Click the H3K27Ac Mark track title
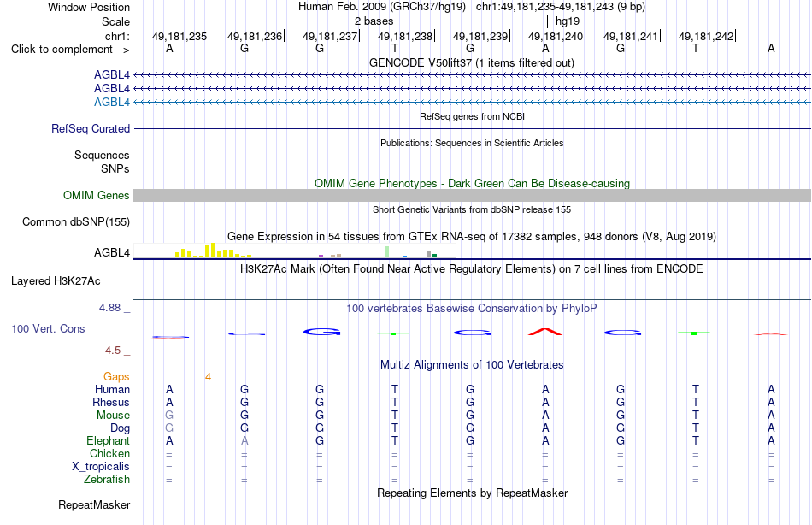Screen dimensions: 812x525 point(472,269)
